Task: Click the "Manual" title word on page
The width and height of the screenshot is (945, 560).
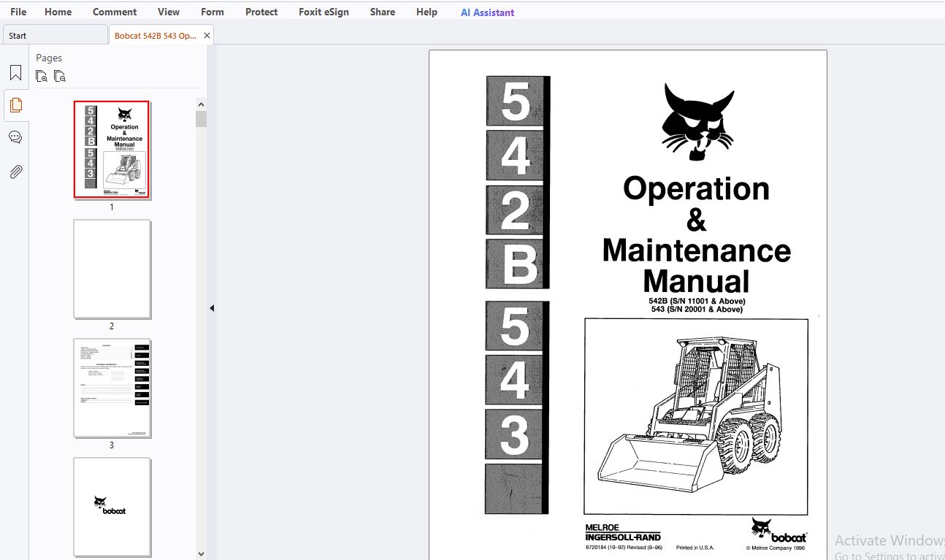Action: 697,281
